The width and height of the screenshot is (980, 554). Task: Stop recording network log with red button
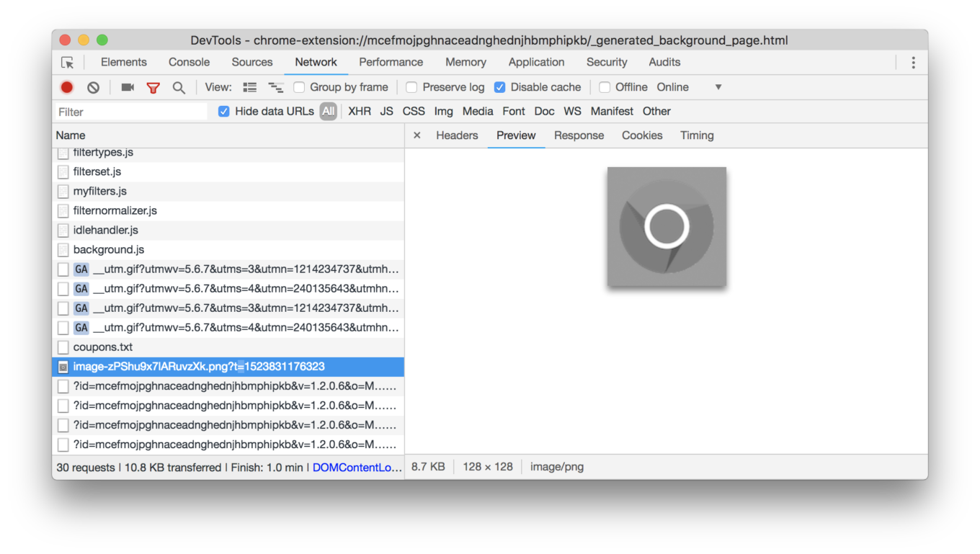tap(67, 87)
